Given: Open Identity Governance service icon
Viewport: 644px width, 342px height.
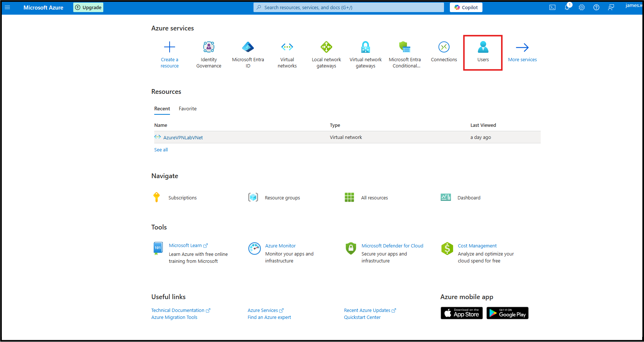Looking at the screenshot, I should coord(209,47).
